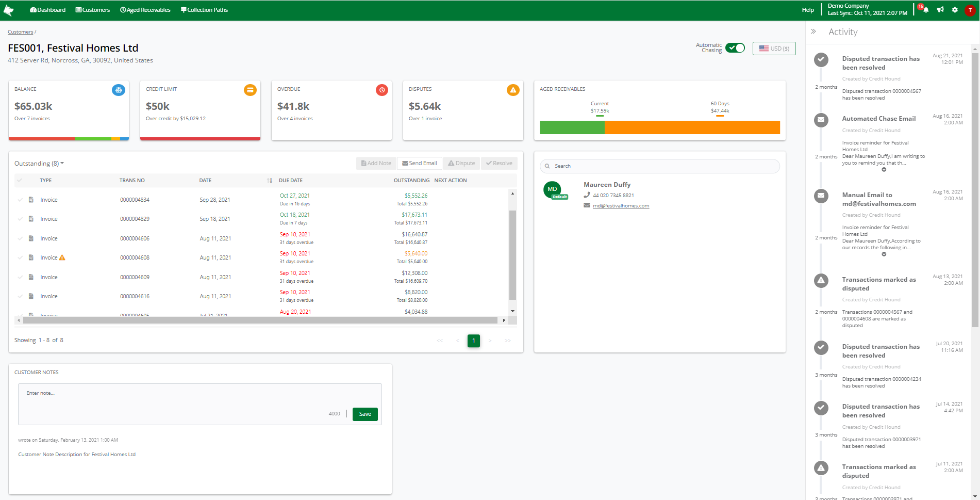
Task: Click the Add Note button
Action: tap(376, 163)
